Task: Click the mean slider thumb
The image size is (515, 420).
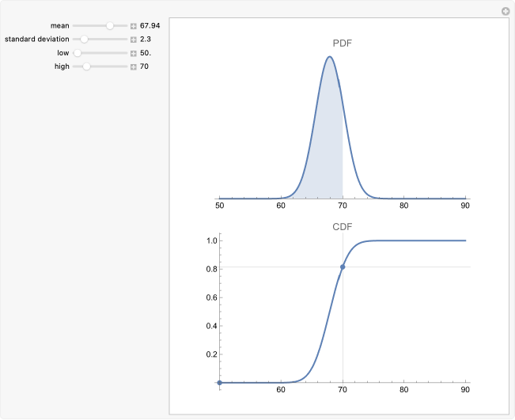Action: [x=110, y=26]
